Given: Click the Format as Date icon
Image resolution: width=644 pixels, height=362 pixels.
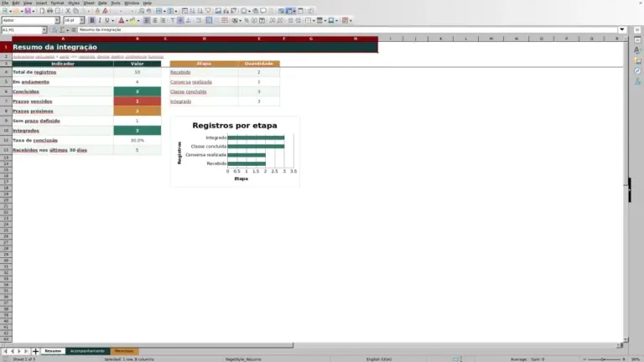Looking at the screenshot, I should 262,20.
